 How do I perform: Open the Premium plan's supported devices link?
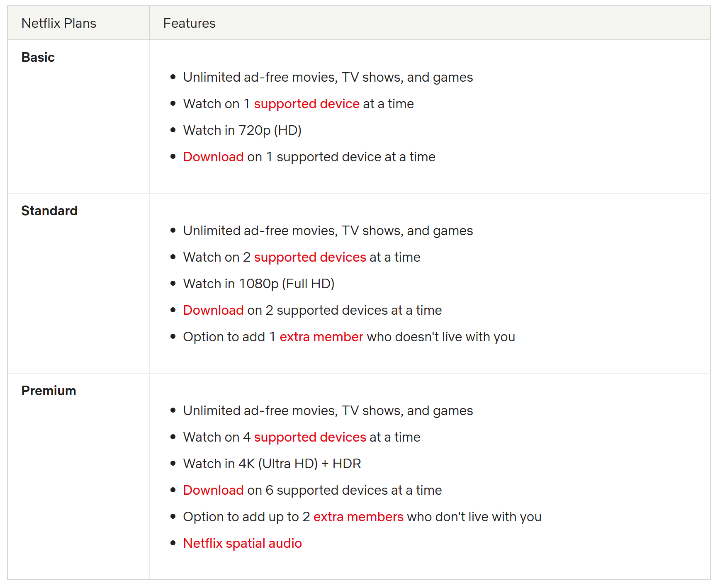click(x=310, y=437)
